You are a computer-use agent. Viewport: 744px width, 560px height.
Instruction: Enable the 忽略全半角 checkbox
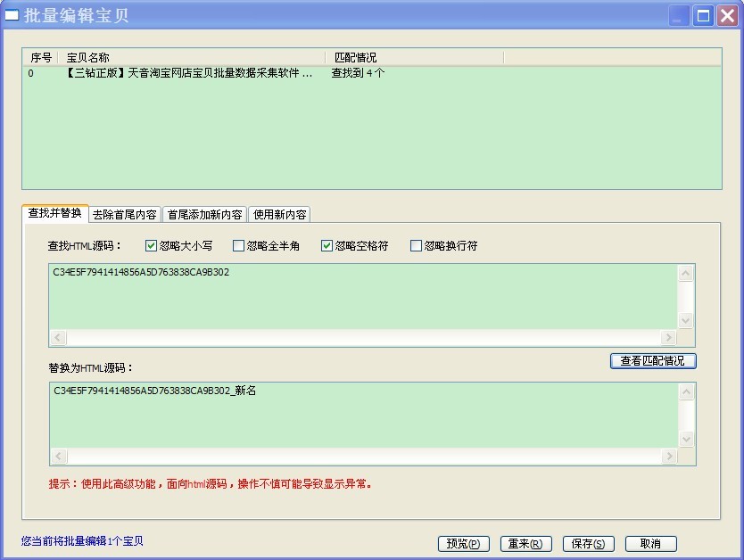(x=238, y=246)
